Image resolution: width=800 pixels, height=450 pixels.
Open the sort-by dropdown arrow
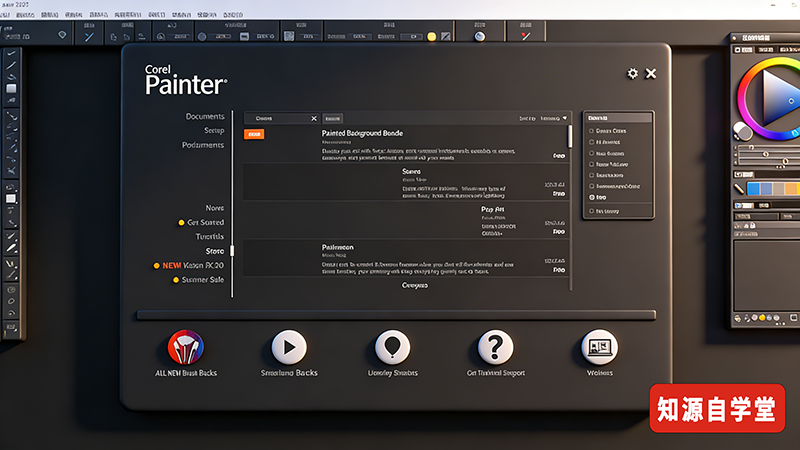coord(564,118)
